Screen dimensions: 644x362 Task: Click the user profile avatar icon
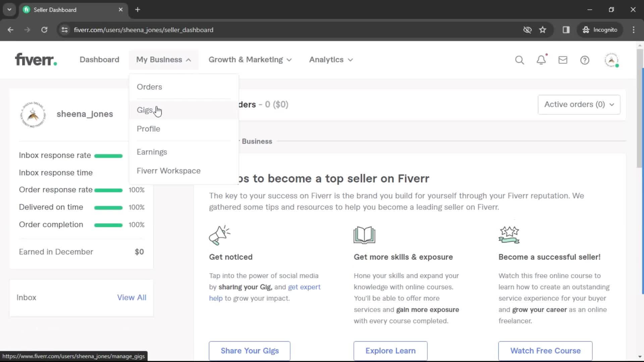(x=612, y=60)
